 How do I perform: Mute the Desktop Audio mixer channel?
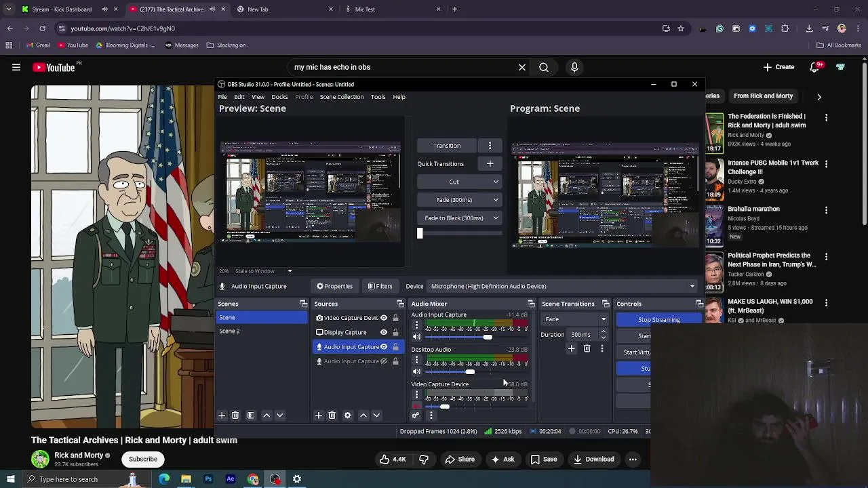[x=416, y=371]
